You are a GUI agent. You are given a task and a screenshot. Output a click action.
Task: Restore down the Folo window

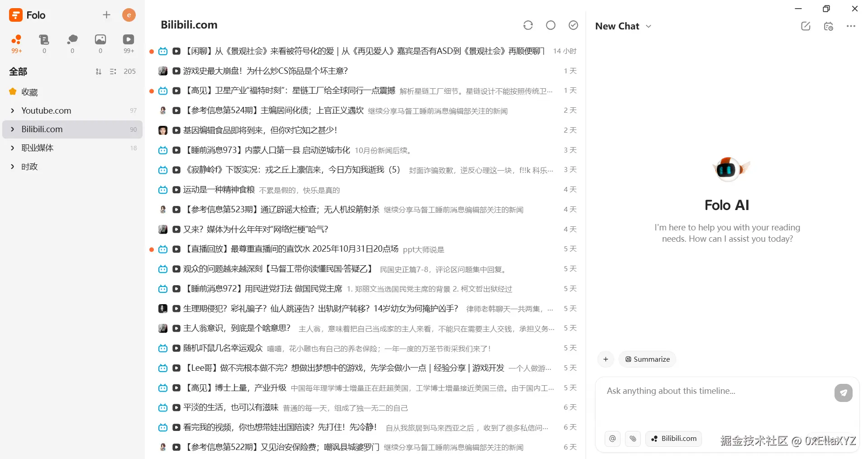click(826, 9)
